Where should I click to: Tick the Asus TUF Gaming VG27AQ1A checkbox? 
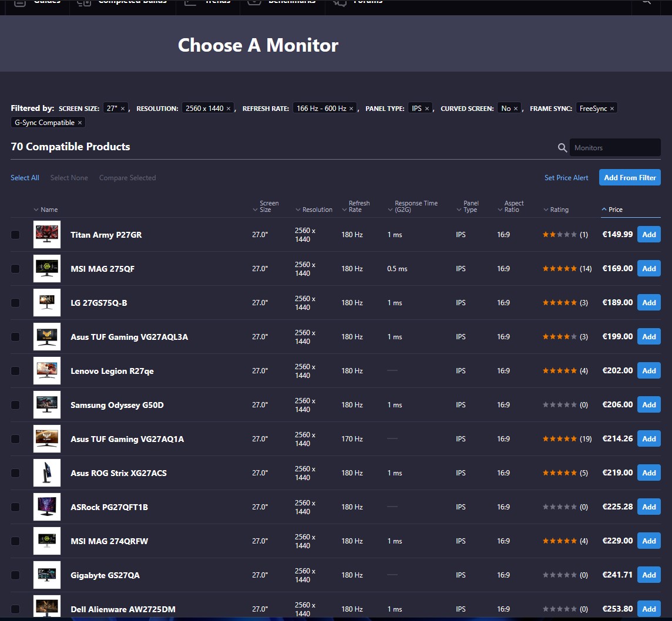point(15,439)
